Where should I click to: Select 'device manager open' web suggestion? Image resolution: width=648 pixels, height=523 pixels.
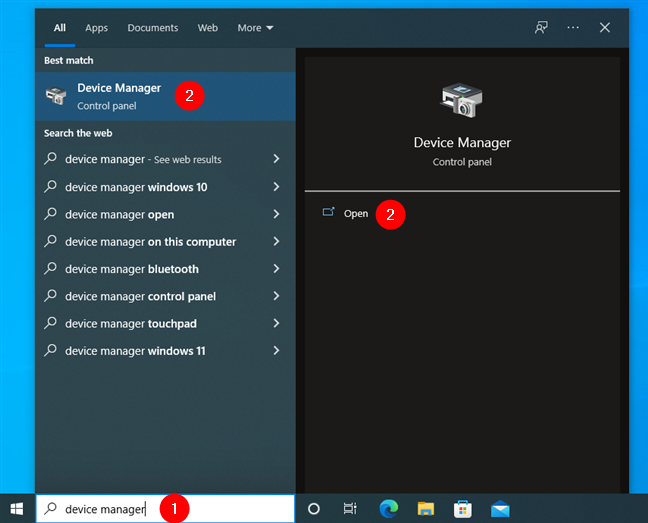pos(165,214)
